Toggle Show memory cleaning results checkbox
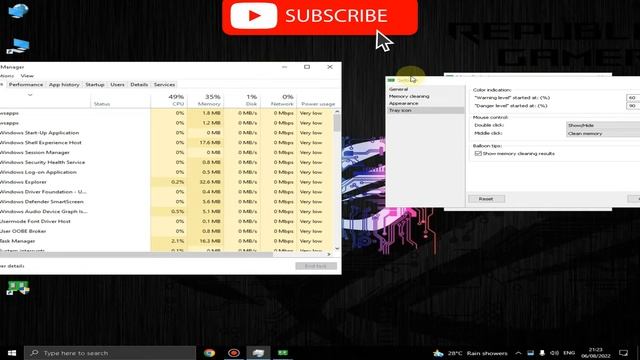This screenshot has height=360, width=640. (478, 154)
